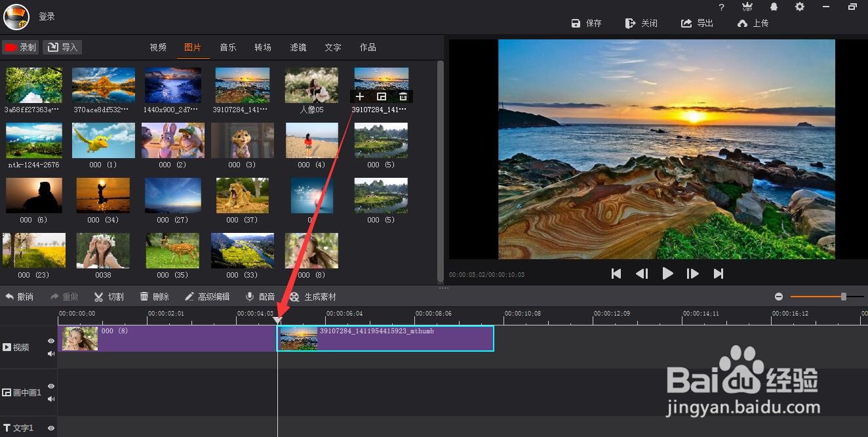Mute the 画中画1 track audio
Screen dimensions: 868x437
[51, 399]
